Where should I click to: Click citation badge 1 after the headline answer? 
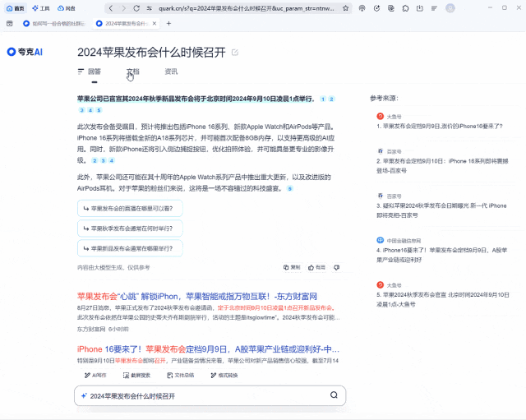[323, 99]
